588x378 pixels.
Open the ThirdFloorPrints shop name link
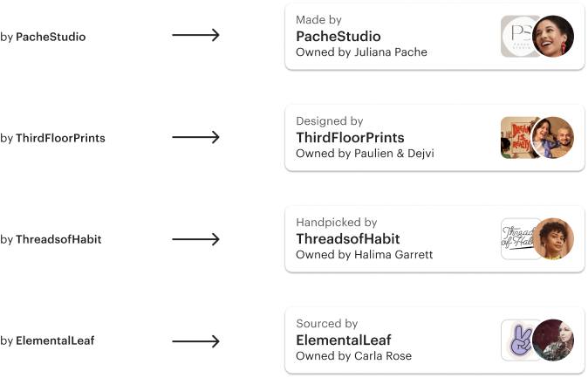point(350,138)
